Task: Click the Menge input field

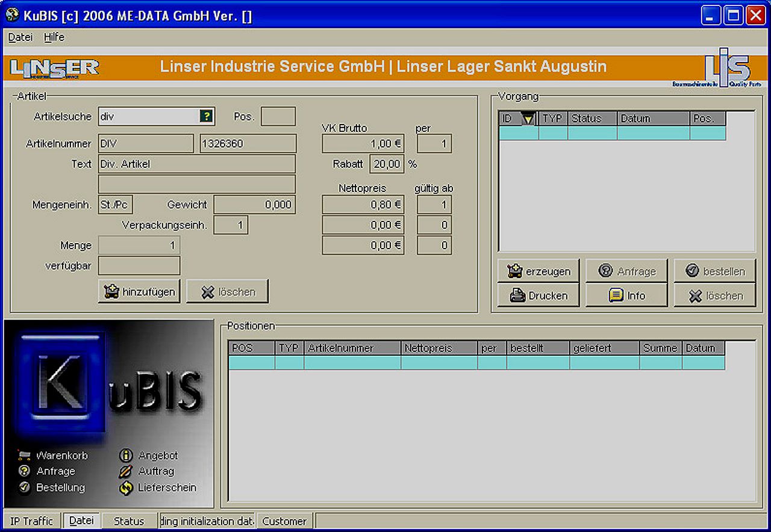Action: coord(139,246)
